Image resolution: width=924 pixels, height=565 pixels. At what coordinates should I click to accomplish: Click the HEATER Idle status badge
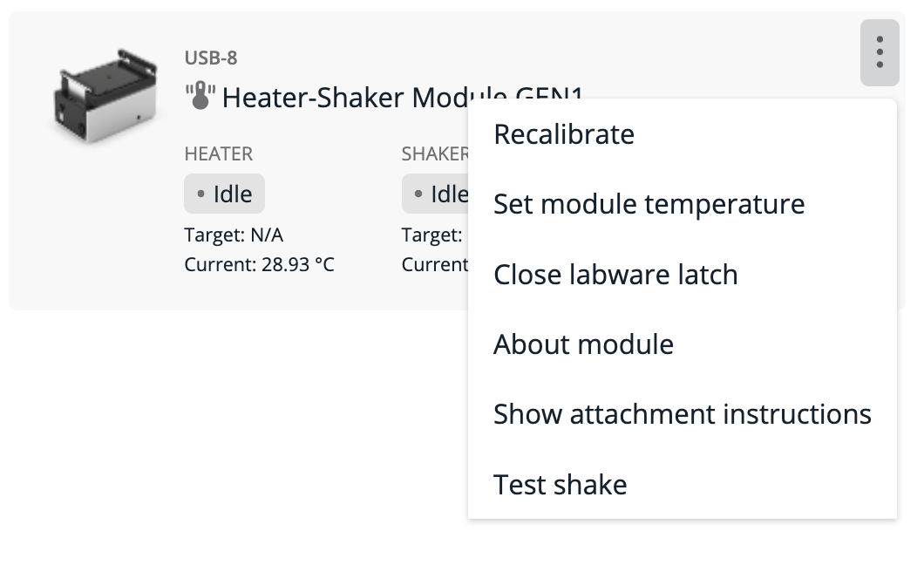tap(224, 193)
